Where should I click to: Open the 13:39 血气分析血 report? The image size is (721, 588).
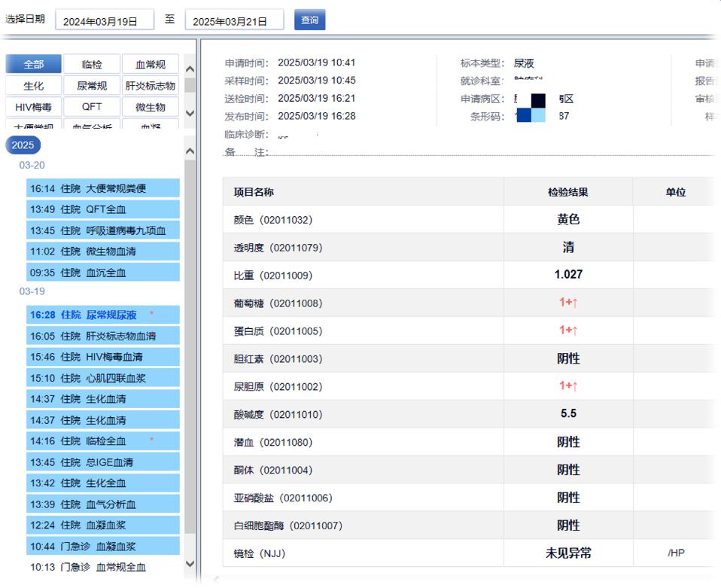click(102, 504)
